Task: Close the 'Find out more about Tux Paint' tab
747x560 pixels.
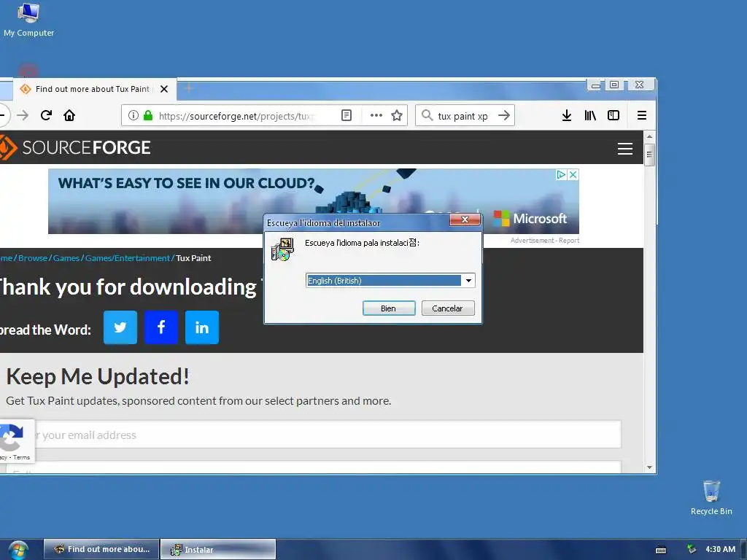Action: (x=164, y=89)
